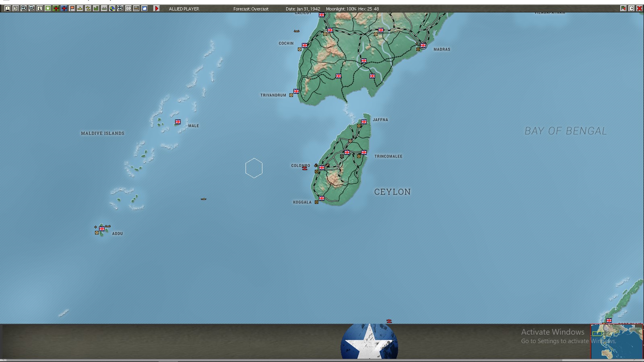Select the Colombo base flag
This screenshot has height=362, width=644.
(322, 168)
